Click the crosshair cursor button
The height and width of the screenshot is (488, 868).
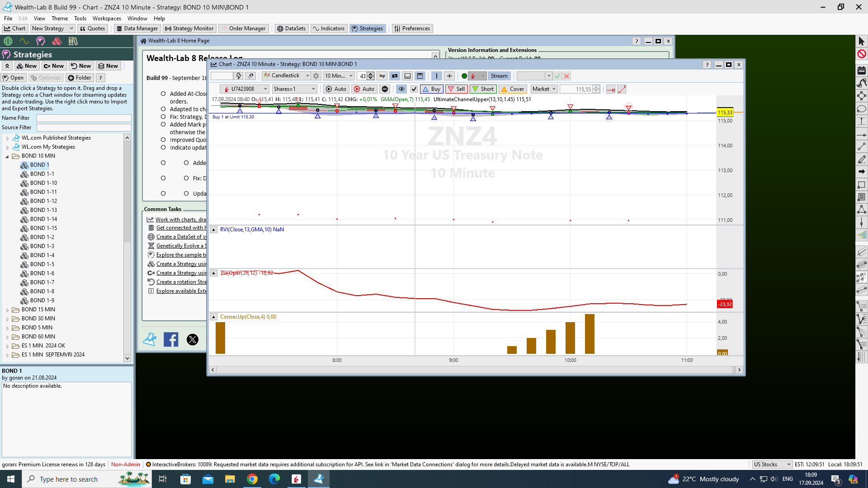coord(449,76)
